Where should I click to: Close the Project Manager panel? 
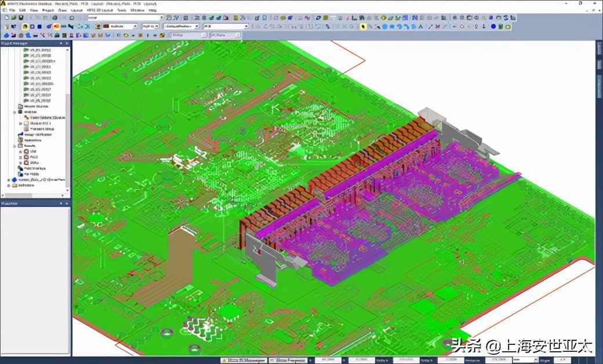coord(67,43)
